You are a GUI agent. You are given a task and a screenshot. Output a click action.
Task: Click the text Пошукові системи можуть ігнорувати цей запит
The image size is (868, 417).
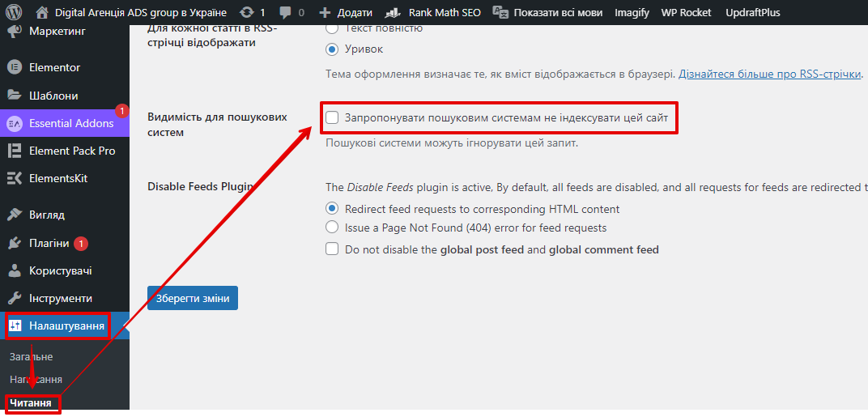(452, 143)
